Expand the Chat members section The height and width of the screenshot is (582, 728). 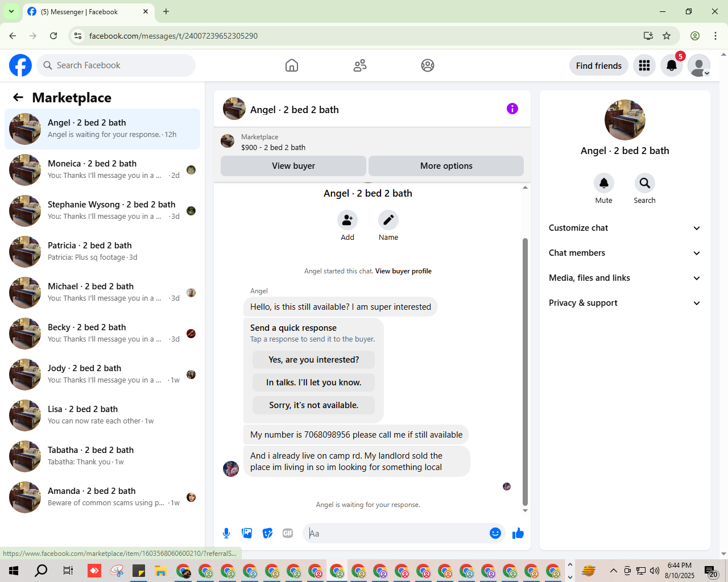point(625,253)
